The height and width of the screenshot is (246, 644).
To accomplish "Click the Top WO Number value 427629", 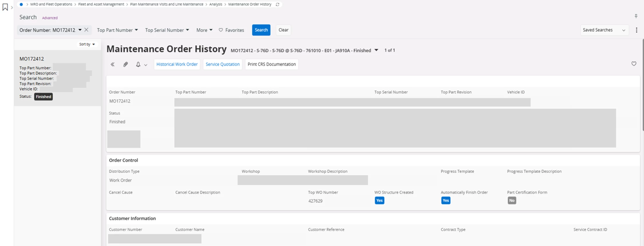I will tap(315, 201).
